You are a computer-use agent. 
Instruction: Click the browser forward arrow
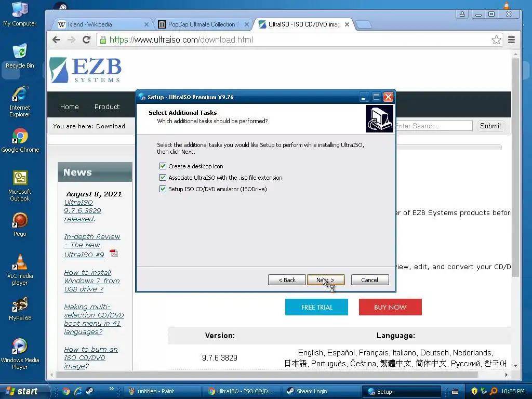(x=71, y=39)
